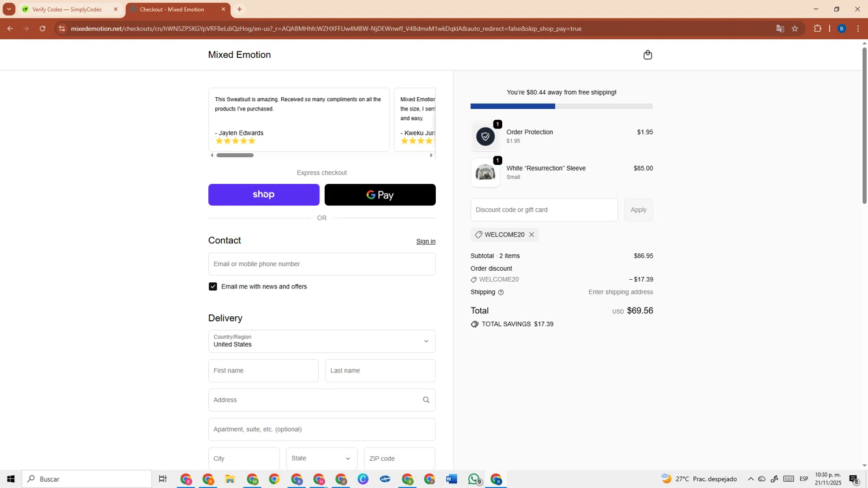Click the browser address bar URL
Viewport: 868px width, 488px height.
click(326, 28)
